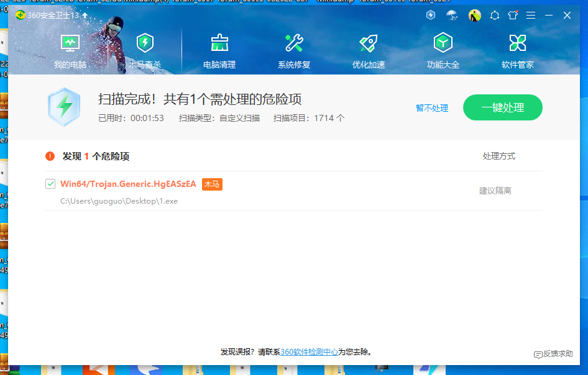
Task: Click the upgrade arrow next to 360安全卫士13
Action: (85, 16)
